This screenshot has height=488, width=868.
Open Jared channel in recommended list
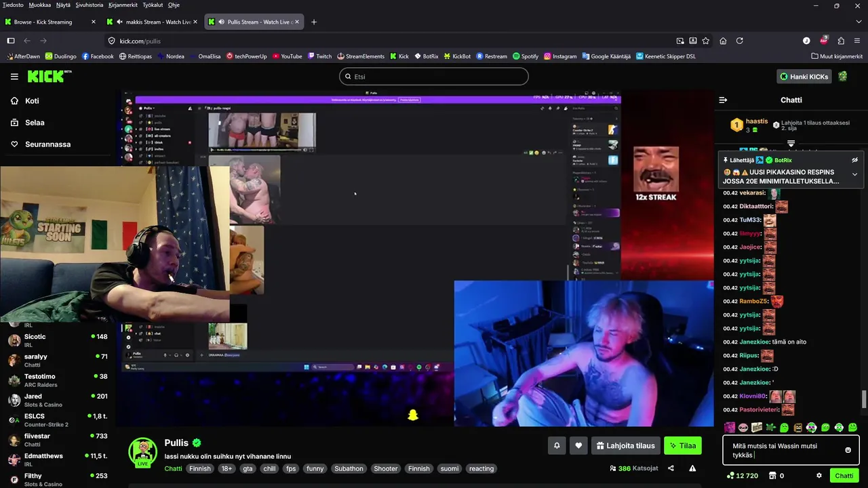click(58, 400)
